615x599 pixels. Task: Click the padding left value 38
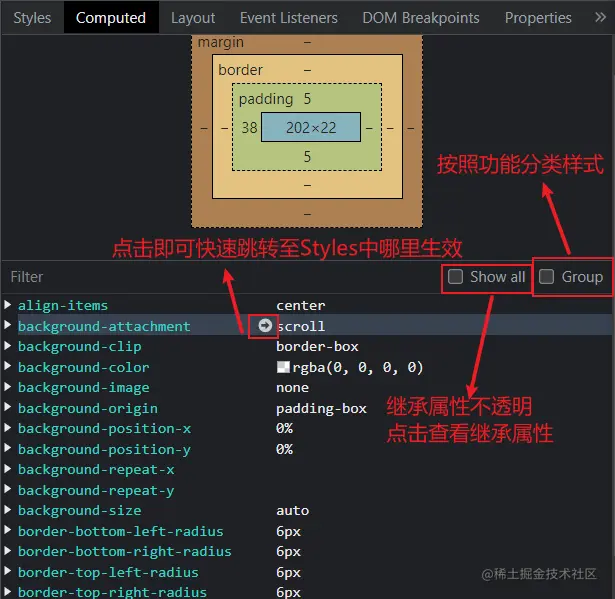pyautogui.click(x=249, y=127)
